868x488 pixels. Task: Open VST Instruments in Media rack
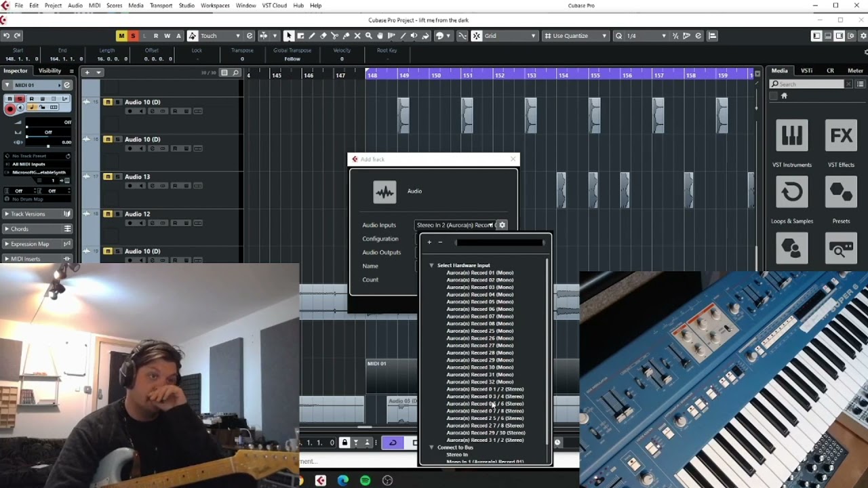[792, 142]
